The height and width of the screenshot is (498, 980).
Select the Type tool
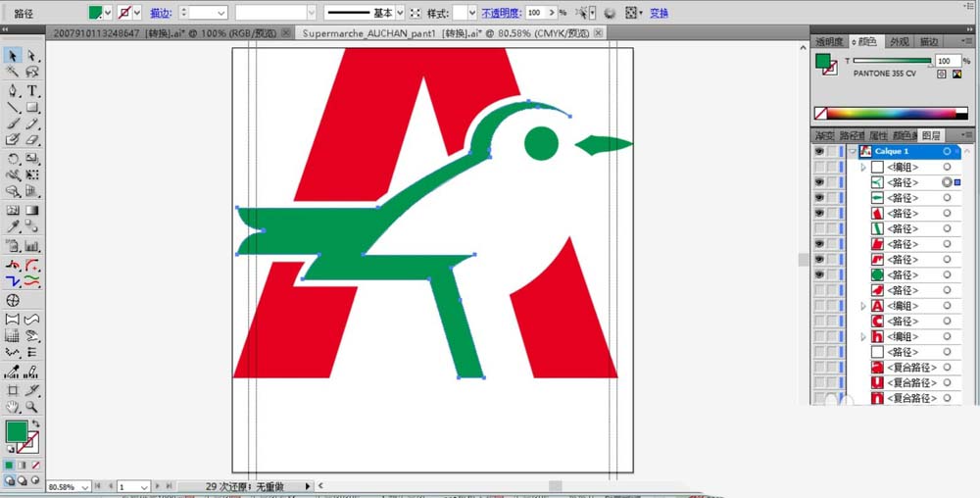tap(32, 91)
